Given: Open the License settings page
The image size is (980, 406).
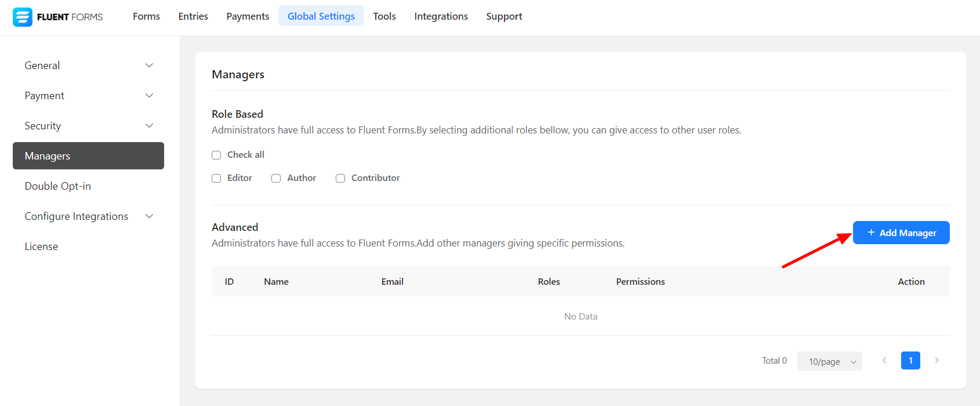Looking at the screenshot, I should [88, 246].
